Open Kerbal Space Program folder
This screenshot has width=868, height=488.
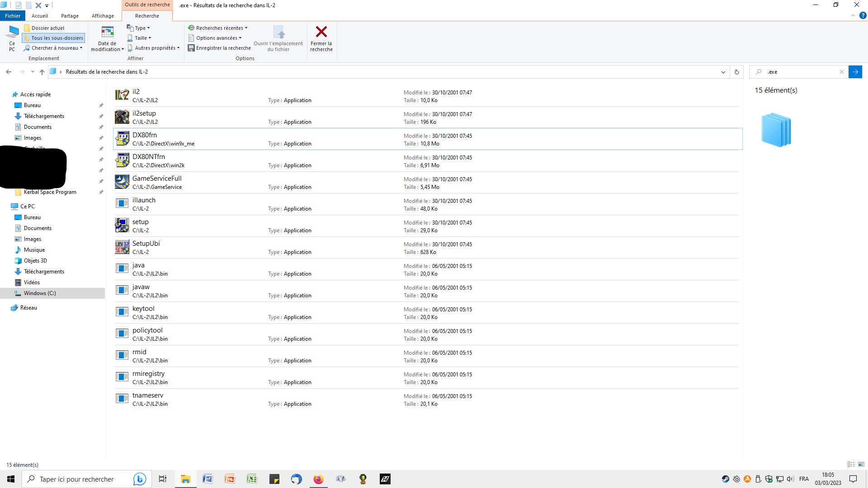(50, 192)
